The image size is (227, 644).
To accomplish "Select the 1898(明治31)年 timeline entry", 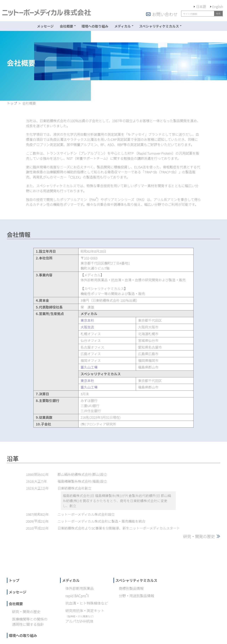I will click(37, 475).
